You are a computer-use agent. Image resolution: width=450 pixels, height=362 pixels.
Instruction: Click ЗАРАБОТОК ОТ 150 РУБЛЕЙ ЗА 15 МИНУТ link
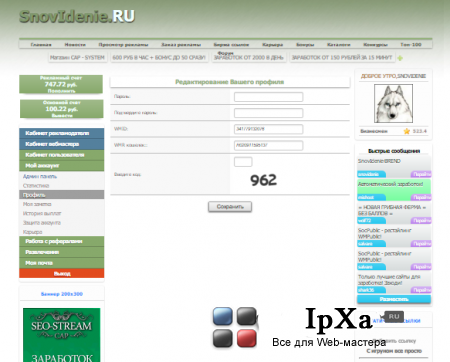tap(342, 58)
